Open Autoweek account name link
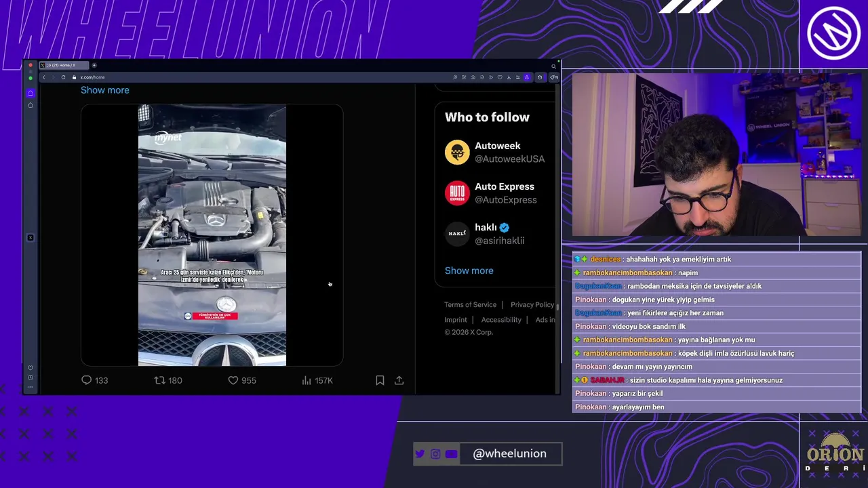868x488 pixels. (498, 146)
